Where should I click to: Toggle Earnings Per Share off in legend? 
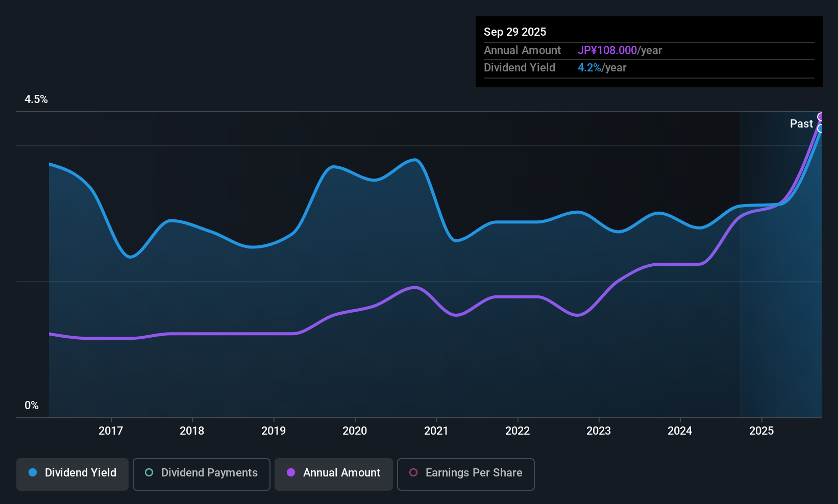click(465, 474)
